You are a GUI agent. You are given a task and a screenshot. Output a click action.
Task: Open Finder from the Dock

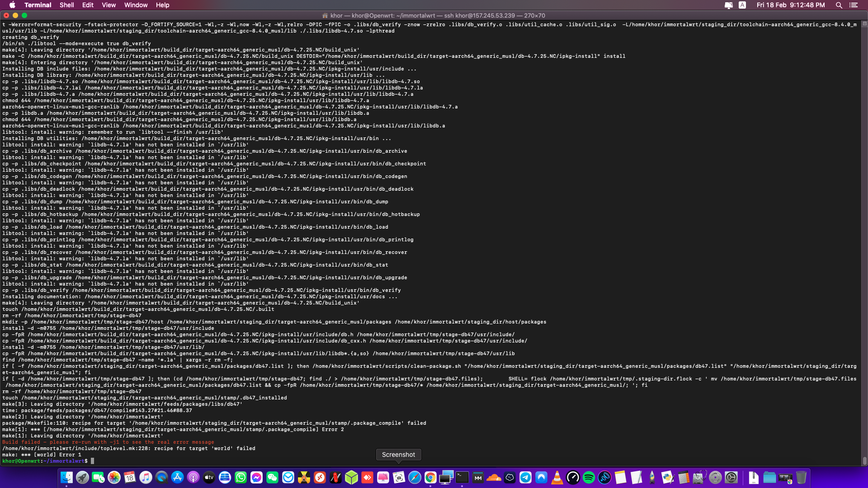point(66,478)
